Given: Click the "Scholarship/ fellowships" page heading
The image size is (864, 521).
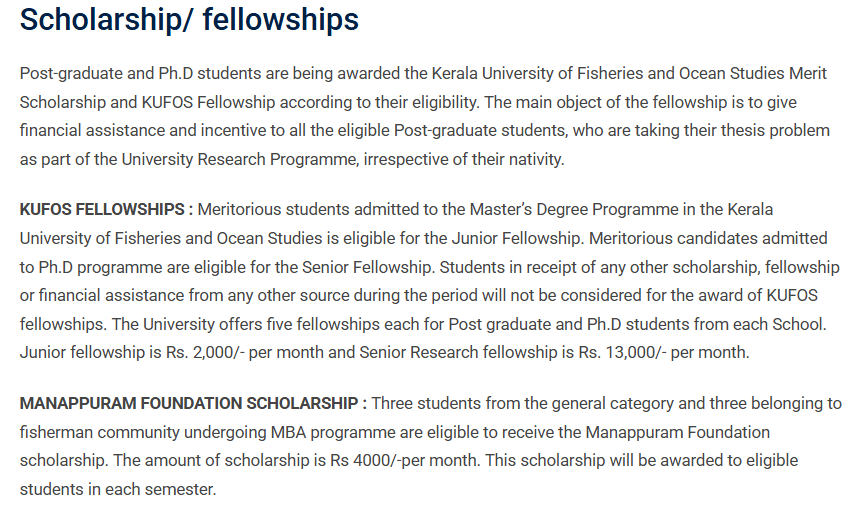Looking at the screenshot, I should [189, 20].
